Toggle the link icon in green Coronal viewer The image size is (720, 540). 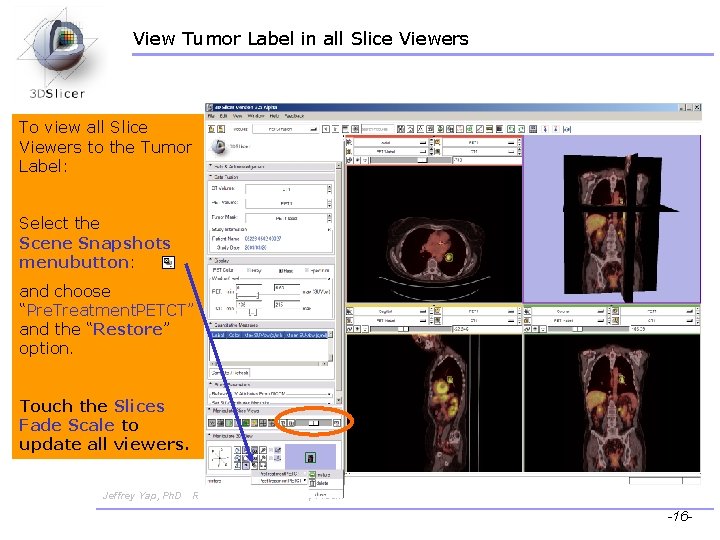527,329
